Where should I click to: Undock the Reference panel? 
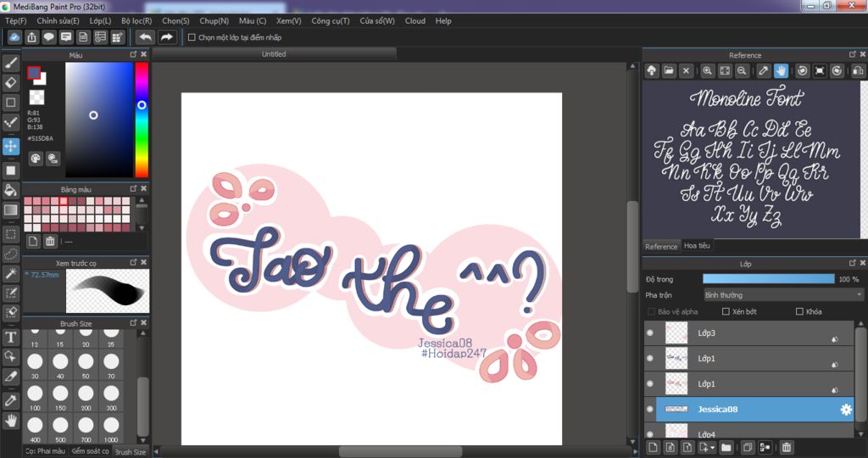point(853,54)
